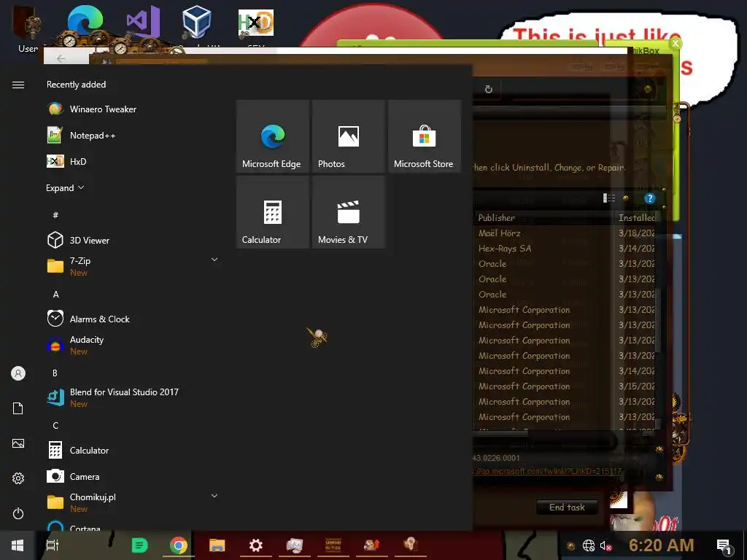Sort by the Installed column header
747x560 pixels.
pos(636,217)
